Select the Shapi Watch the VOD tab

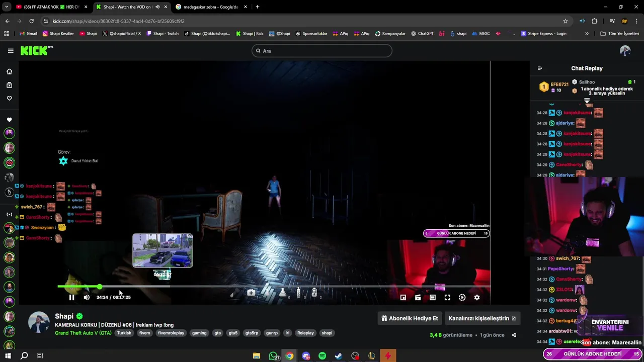click(x=131, y=7)
